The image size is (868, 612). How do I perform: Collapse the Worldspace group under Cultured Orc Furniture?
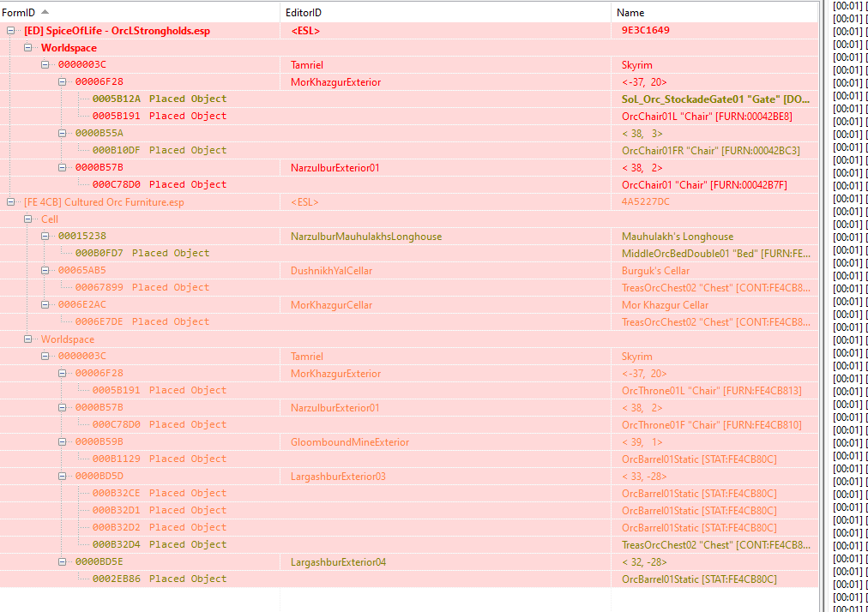(27, 339)
